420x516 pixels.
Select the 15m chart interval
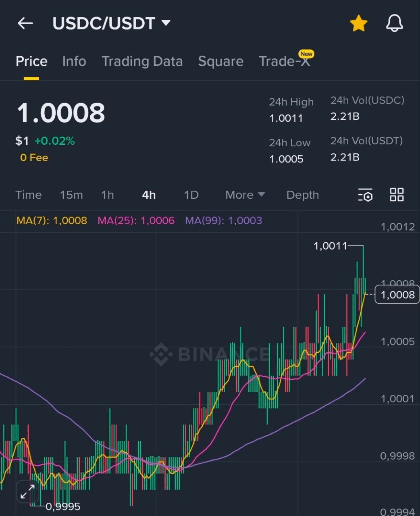[71, 195]
